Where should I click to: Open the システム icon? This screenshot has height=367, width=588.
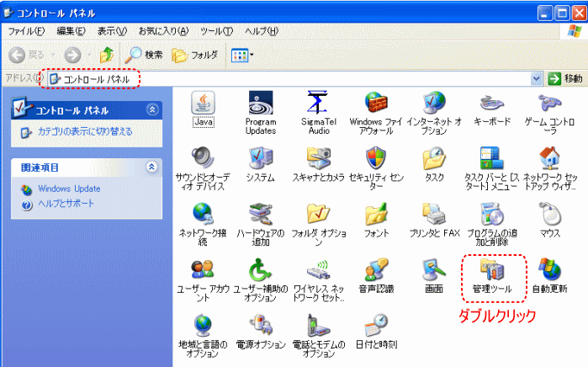pos(260,159)
